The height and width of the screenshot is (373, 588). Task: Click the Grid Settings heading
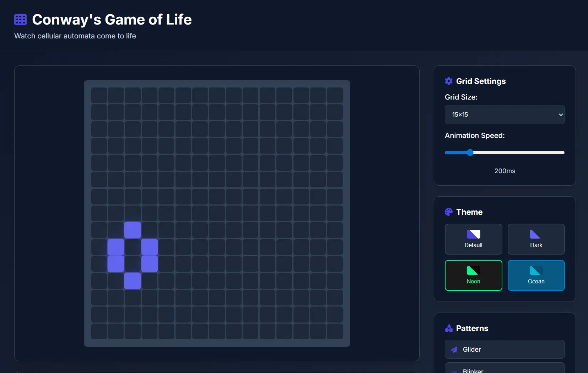tap(481, 81)
